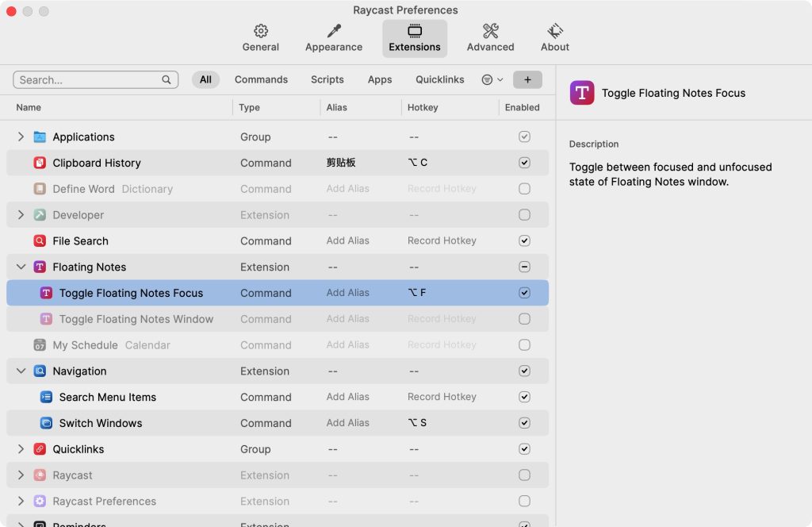Click the File Search icon
This screenshot has width=812, height=527.
[x=40, y=241]
